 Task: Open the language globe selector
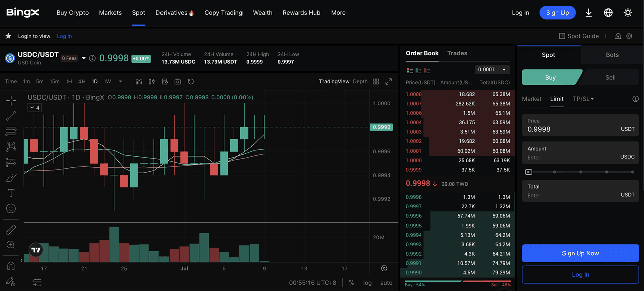(x=608, y=13)
